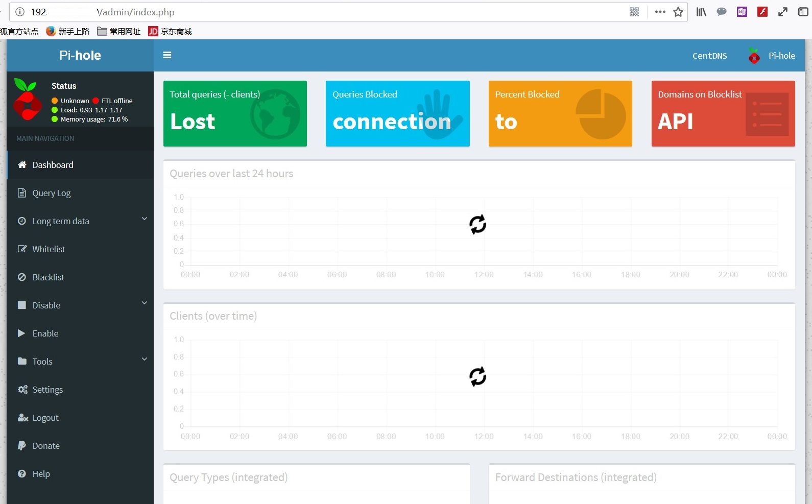Open the 京东商城 bookmark
This screenshot has height=504, width=812.
point(170,31)
